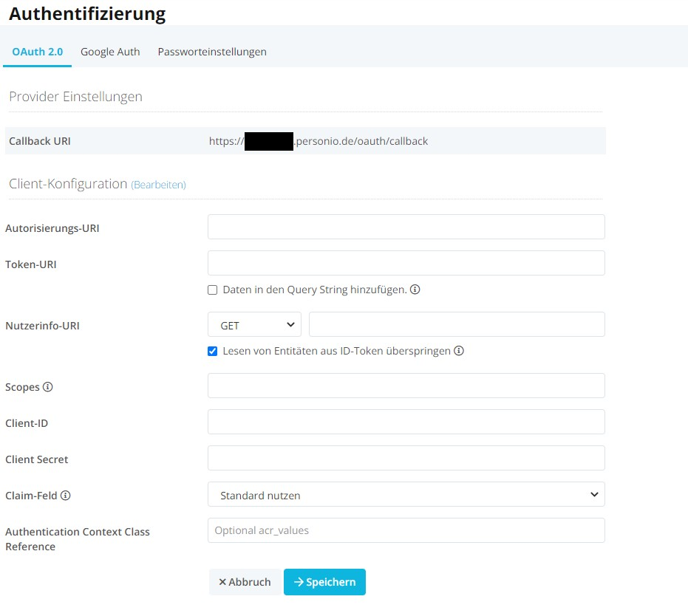Click the Authentifizierung page heading
This screenshot has width=688, height=616.
(x=87, y=13)
